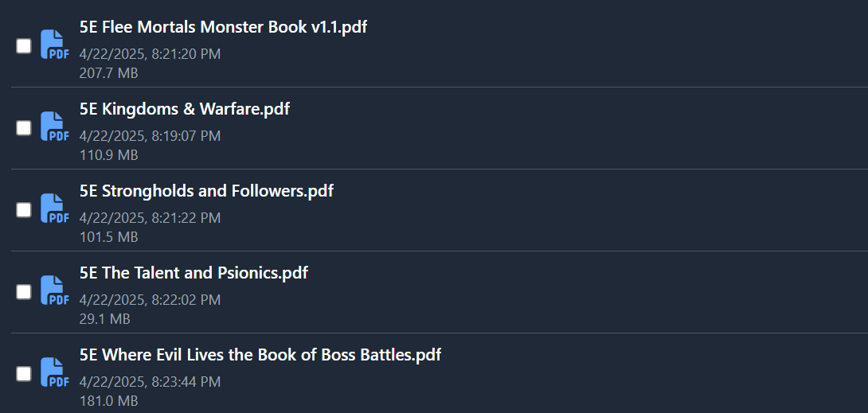Open 5E The Talent and Psionics.pdf title
This screenshot has height=413, width=868.
pos(194,273)
